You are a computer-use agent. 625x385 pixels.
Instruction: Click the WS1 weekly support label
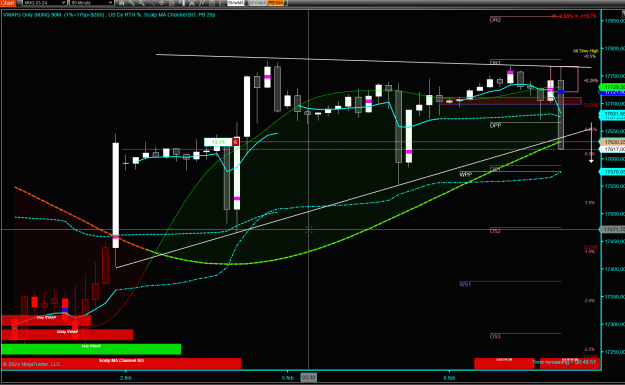(465, 284)
